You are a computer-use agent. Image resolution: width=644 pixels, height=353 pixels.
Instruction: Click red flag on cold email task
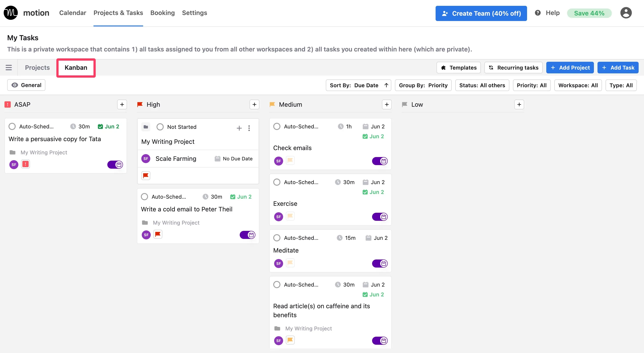(158, 234)
